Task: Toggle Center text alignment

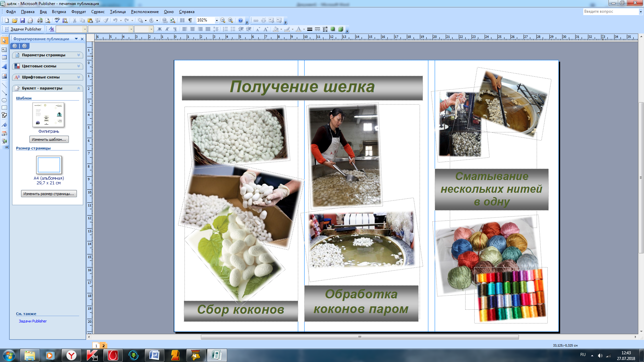Action: click(192, 29)
